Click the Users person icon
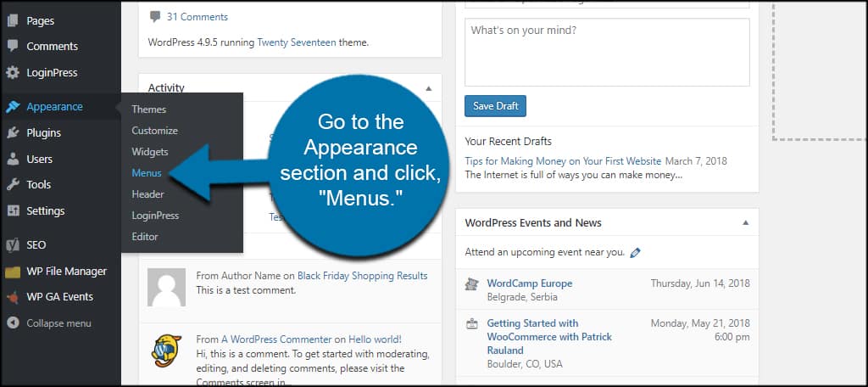 [x=13, y=159]
